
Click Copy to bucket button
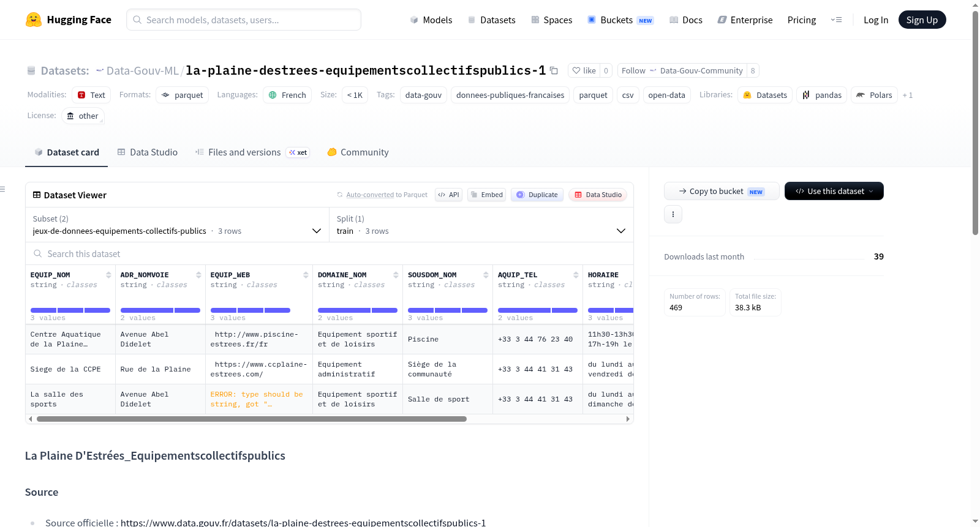(722, 191)
